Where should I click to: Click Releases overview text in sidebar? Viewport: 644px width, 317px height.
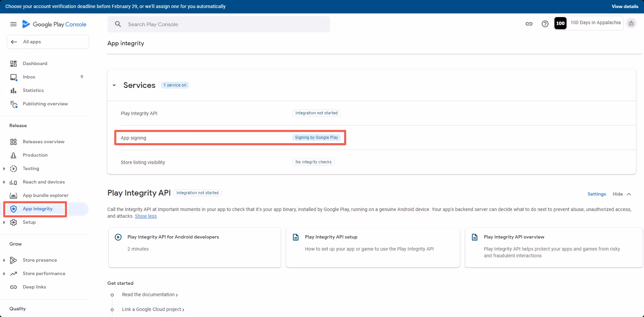(44, 142)
